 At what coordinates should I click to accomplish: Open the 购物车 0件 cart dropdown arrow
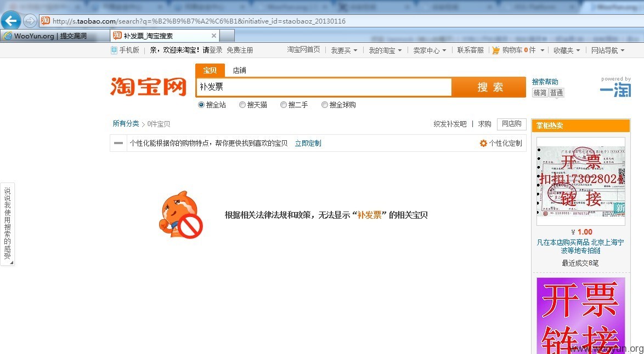point(542,50)
